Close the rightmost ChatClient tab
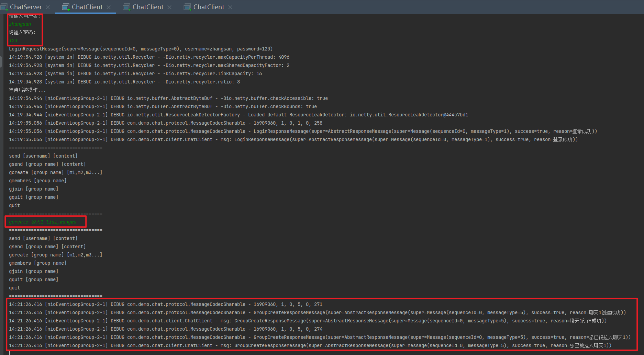Screen dimensions: 644x355 click(x=230, y=7)
